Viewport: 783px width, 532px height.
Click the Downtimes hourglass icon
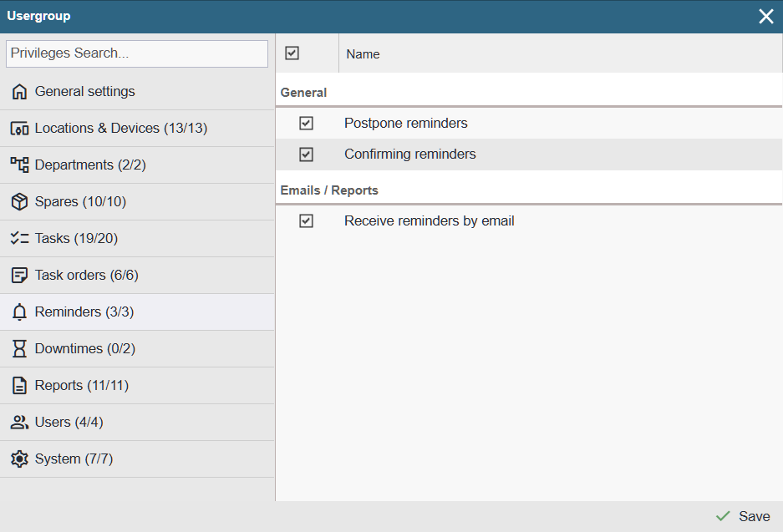(19, 349)
